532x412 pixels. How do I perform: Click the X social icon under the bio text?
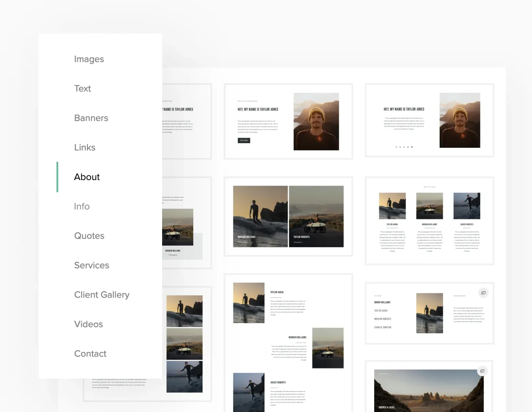tap(400, 147)
